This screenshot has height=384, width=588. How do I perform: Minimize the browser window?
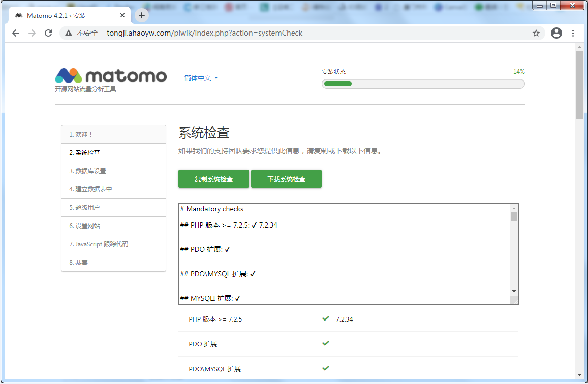point(540,5)
